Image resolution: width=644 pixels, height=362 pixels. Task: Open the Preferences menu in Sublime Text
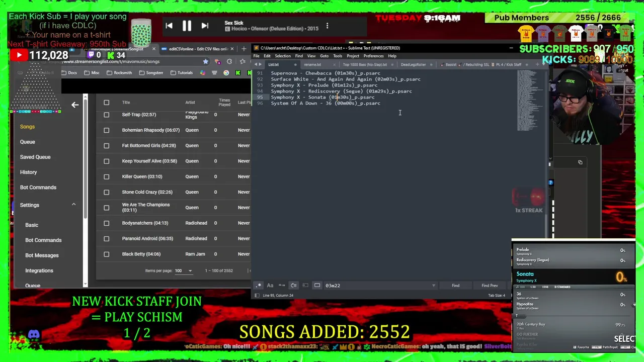click(373, 56)
